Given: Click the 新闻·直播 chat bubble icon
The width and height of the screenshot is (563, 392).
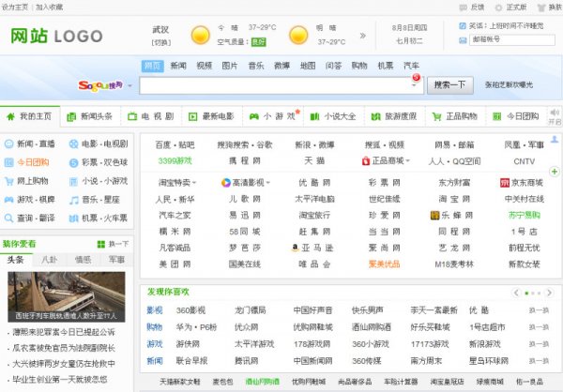Looking at the screenshot, I should click(9, 144).
